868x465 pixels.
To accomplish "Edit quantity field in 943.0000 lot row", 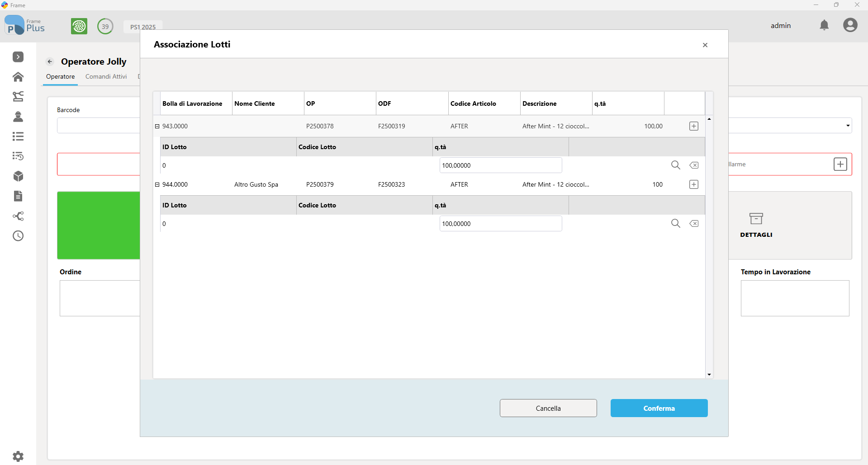I will pyautogui.click(x=501, y=165).
